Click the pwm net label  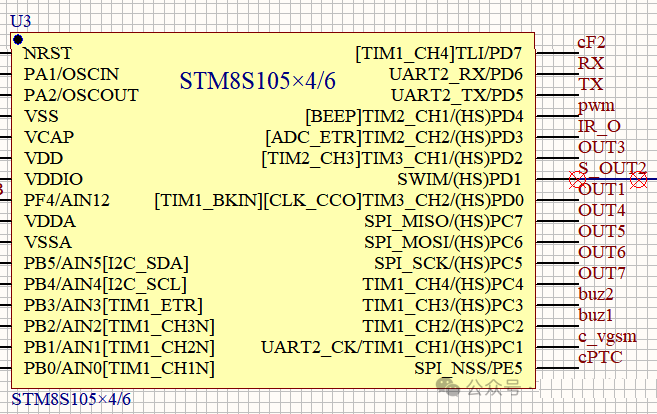[596, 105]
